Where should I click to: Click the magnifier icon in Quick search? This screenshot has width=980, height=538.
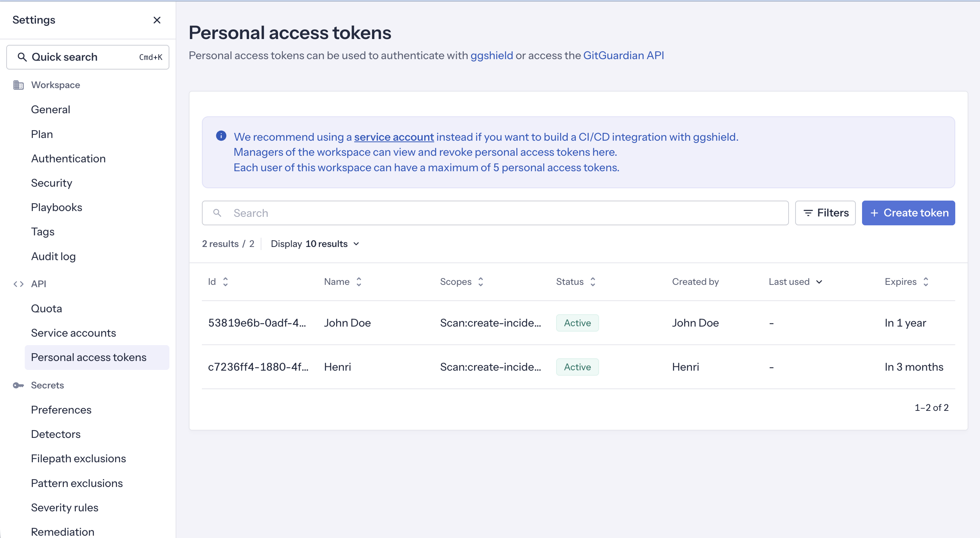pyautogui.click(x=22, y=57)
